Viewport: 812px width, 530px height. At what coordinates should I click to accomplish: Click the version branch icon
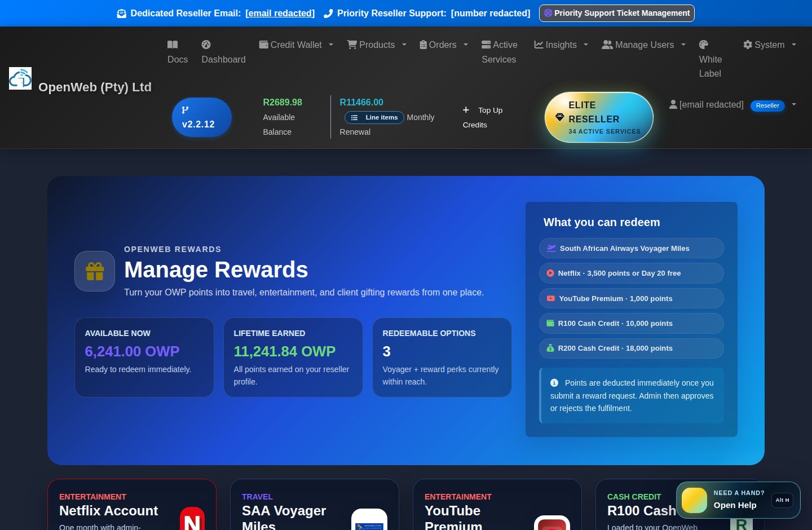[185, 110]
